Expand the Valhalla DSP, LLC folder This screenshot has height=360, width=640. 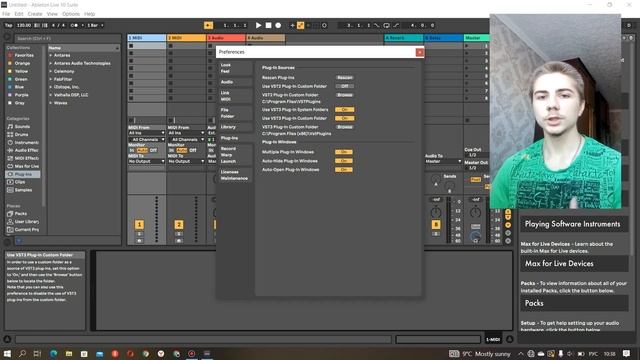(51, 95)
